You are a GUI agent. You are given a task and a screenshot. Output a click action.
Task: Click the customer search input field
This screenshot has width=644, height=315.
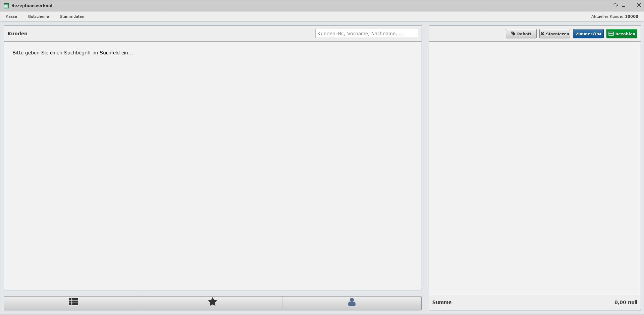(367, 34)
